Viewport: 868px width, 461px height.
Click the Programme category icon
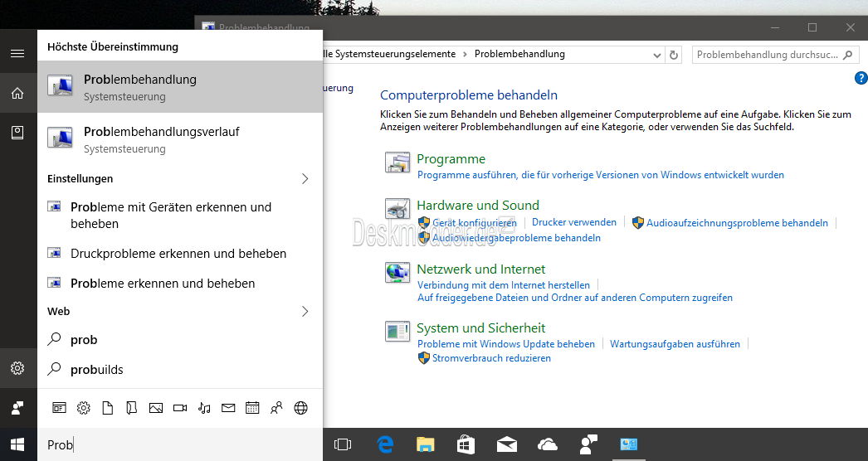click(x=397, y=163)
